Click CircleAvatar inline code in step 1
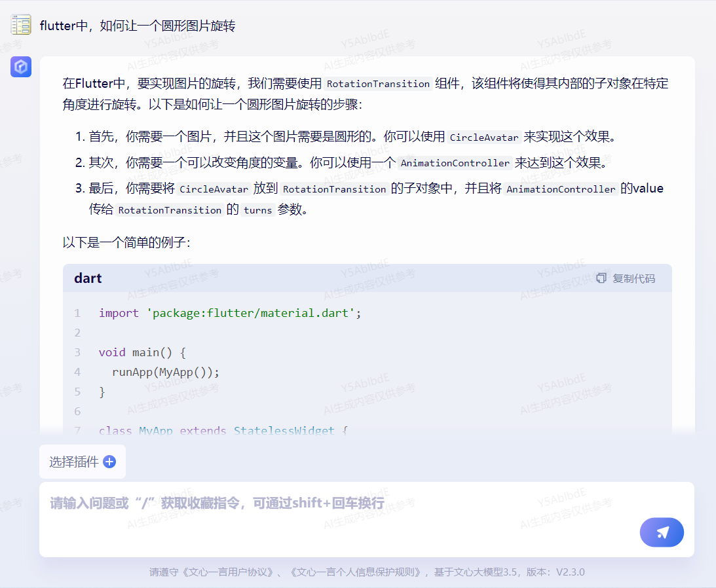This screenshot has width=716, height=588. 484,138
